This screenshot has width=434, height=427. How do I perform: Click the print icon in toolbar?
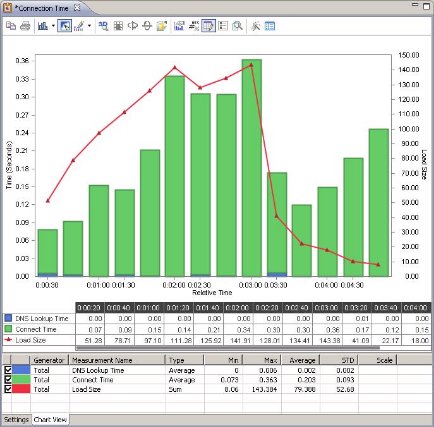25,26
